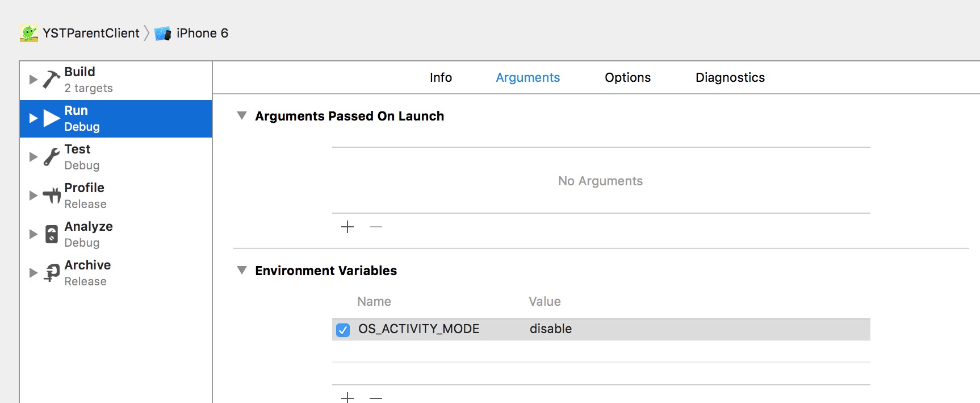
Task: Collapse Arguments Passed On Launch section
Action: [x=242, y=116]
